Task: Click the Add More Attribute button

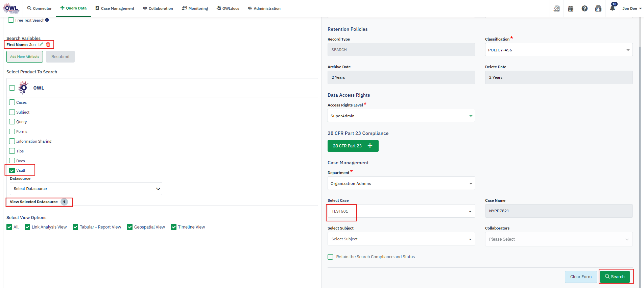Action: 25,57
